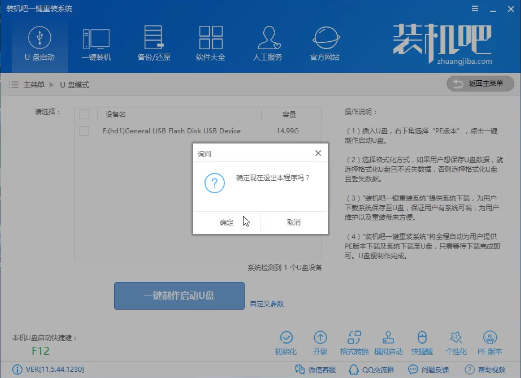
Task: Click 取消 in the exit confirmation dialog
Action: pyautogui.click(x=294, y=222)
